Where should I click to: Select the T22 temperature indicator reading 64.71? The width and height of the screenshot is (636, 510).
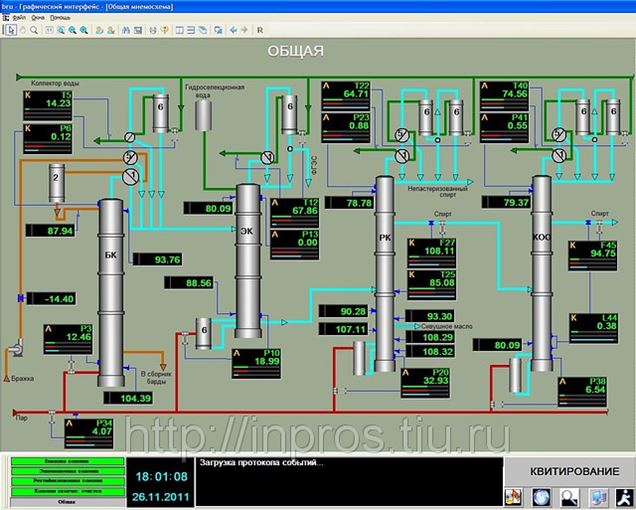(x=346, y=95)
